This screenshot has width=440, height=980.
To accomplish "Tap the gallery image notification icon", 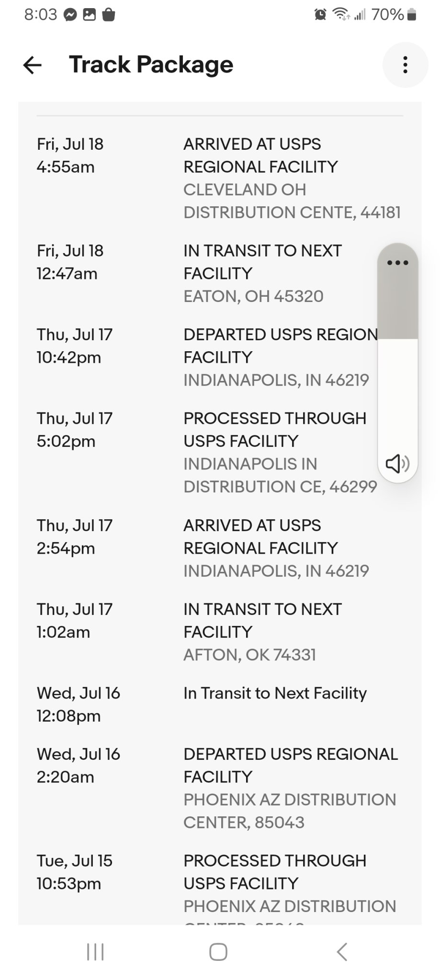I will click(90, 15).
